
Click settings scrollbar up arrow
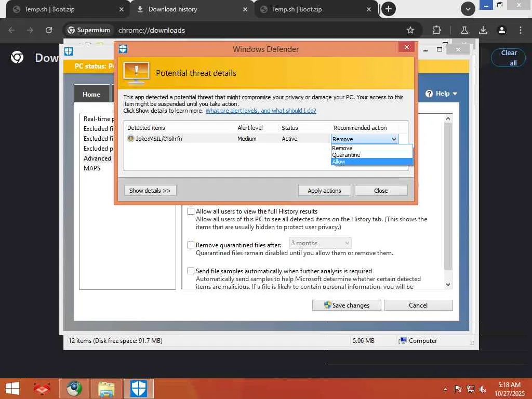448,119
